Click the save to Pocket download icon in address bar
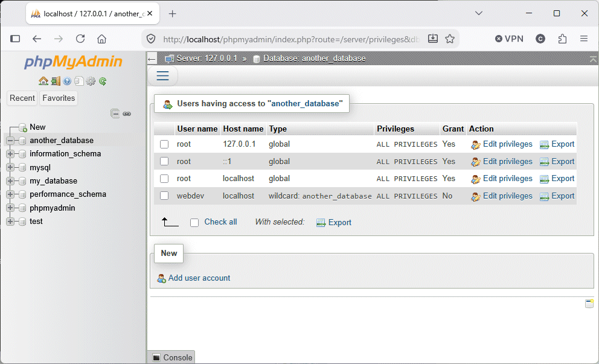 click(432, 39)
